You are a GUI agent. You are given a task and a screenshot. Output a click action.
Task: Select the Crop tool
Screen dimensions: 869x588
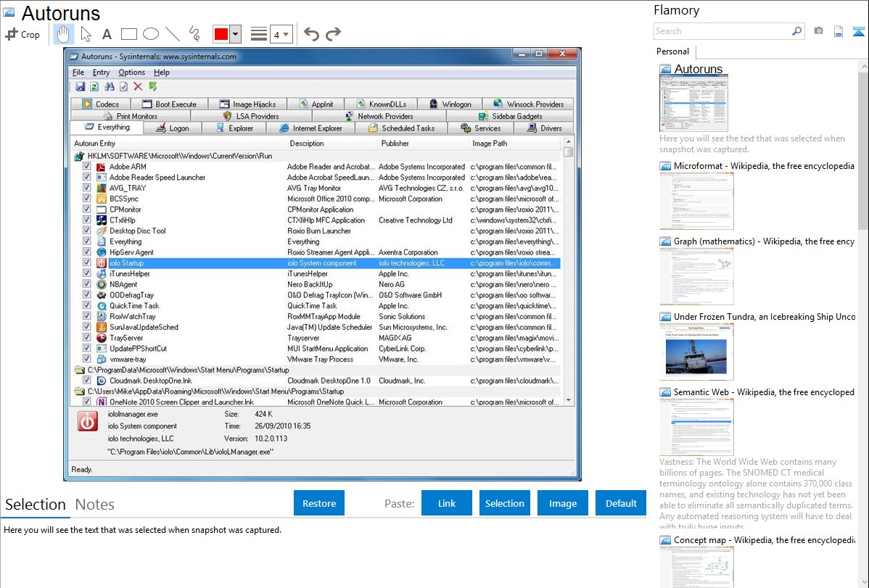(x=22, y=34)
